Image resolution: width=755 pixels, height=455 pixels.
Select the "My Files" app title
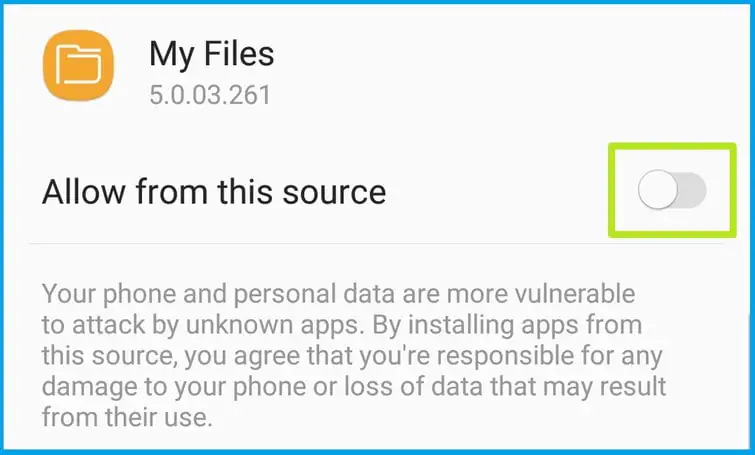tap(211, 54)
